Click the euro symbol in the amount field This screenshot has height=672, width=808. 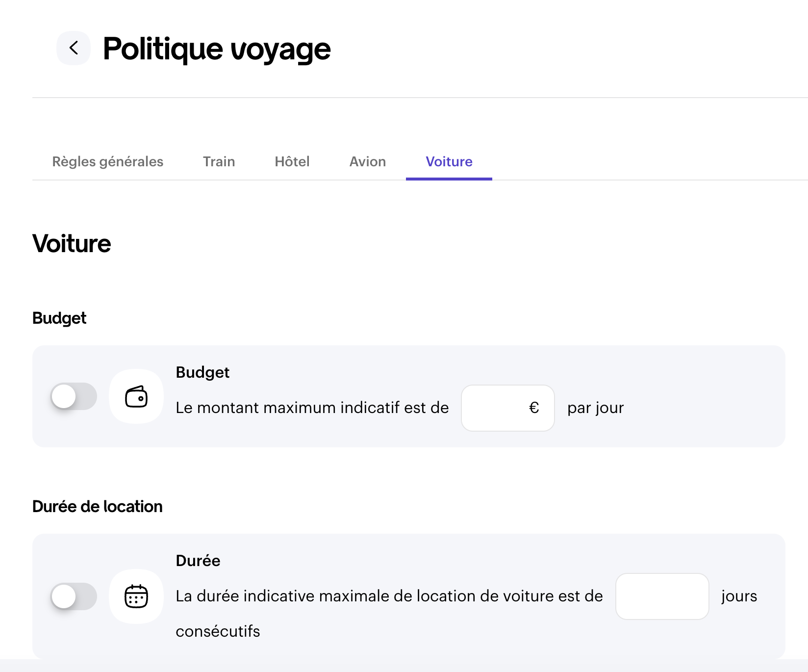tap(534, 408)
